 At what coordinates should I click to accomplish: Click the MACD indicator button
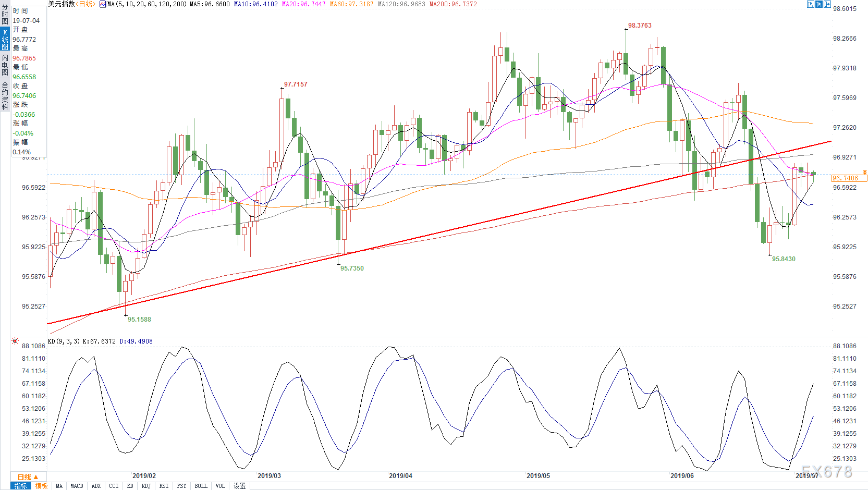point(77,486)
